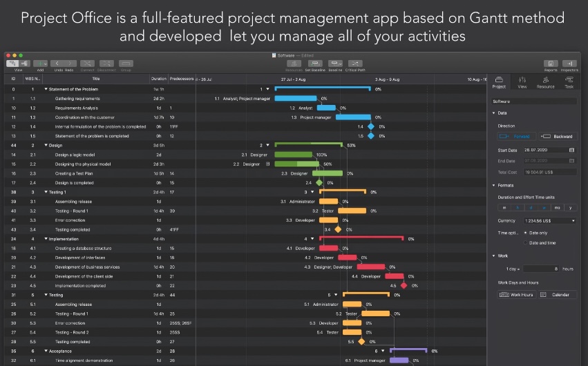
Task: Select Backward scheduling direction
Action: [x=558, y=136]
